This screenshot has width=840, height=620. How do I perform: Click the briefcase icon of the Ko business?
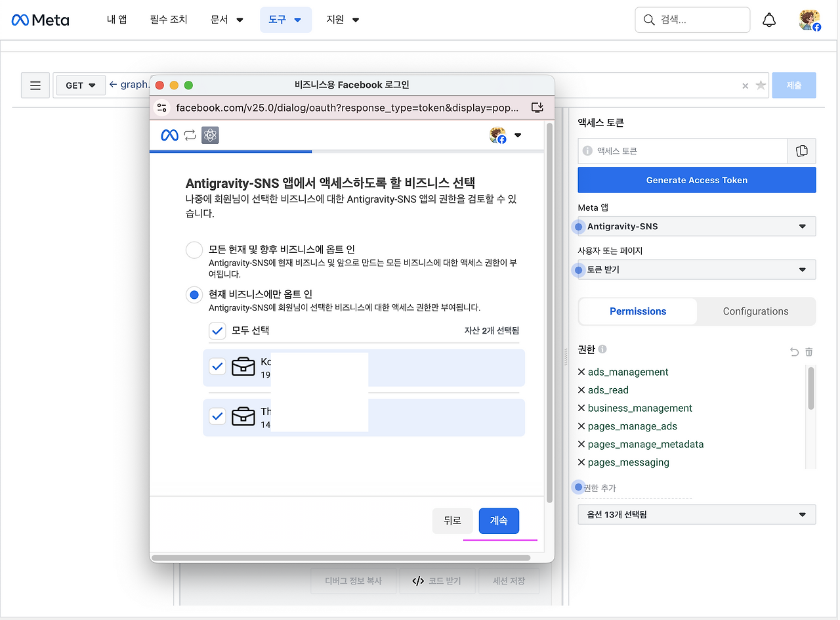coord(243,368)
